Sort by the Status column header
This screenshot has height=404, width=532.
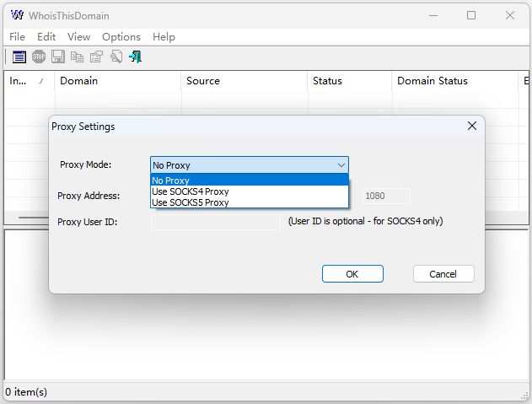pos(349,81)
